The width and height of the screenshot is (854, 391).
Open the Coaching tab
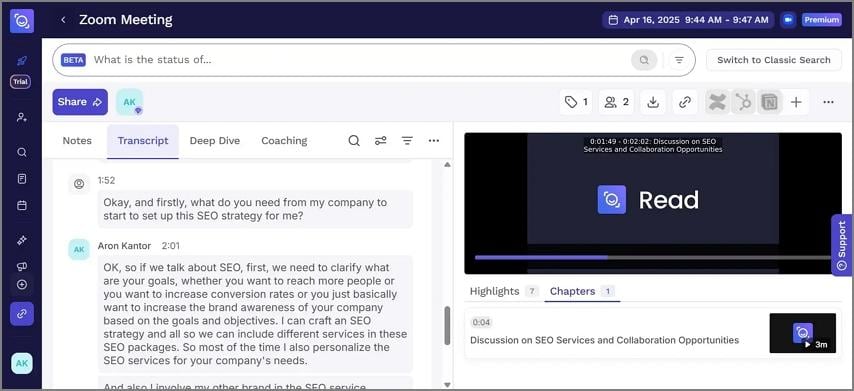click(x=284, y=140)
